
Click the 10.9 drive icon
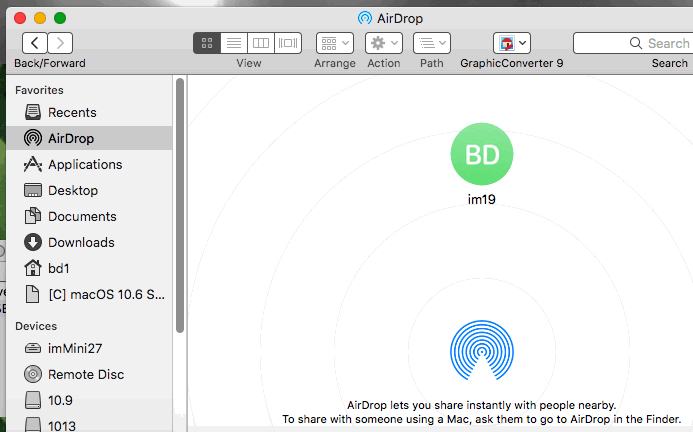[x=33, y=400]
